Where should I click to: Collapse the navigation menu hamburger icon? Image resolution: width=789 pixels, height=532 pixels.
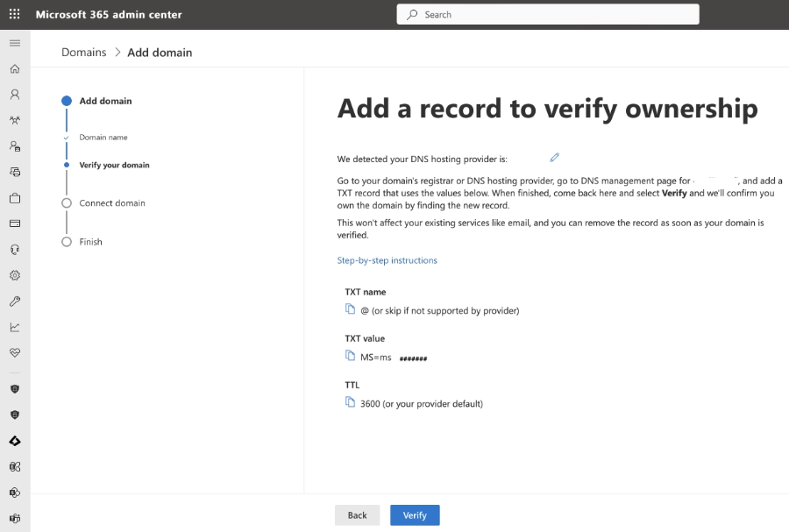point(15,43)
